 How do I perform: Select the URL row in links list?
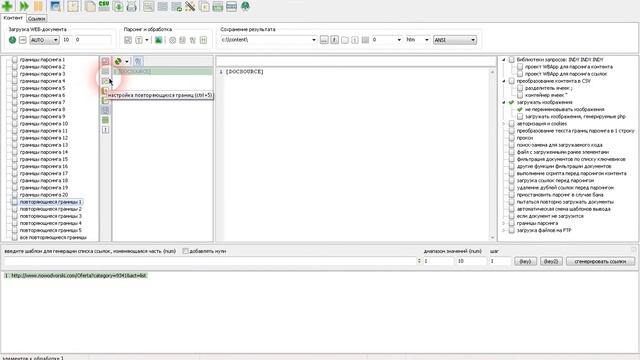pos(76,276)
